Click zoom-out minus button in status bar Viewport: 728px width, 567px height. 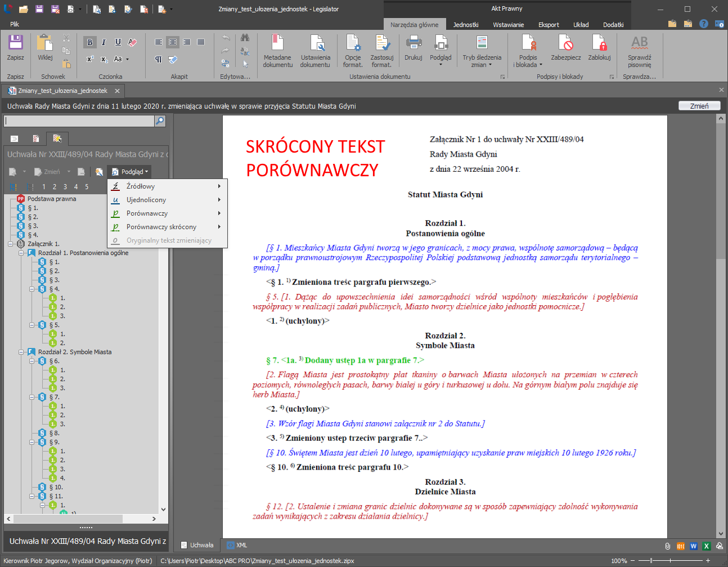coord(633,561)
